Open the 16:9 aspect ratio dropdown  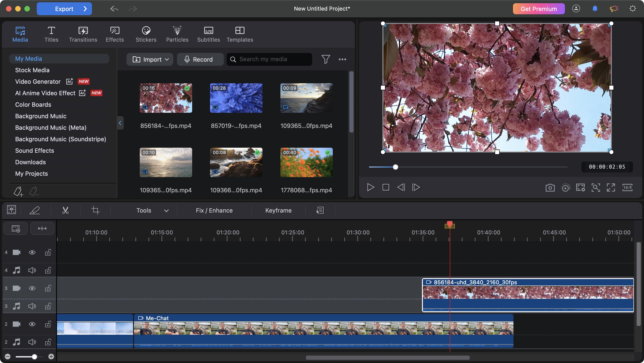(627, 187)
